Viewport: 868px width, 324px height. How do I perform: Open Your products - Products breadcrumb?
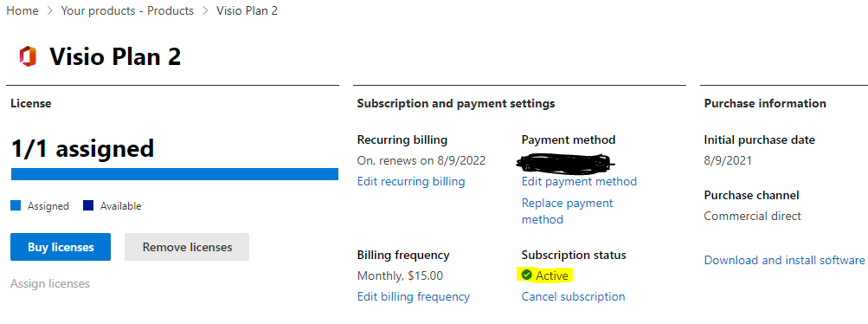tap(127, 10)
